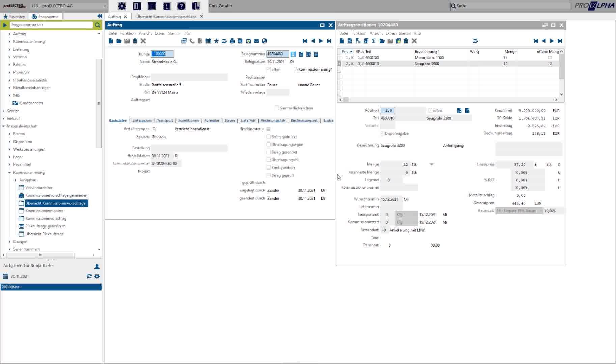Click the top Suche search field

point(510,6)
